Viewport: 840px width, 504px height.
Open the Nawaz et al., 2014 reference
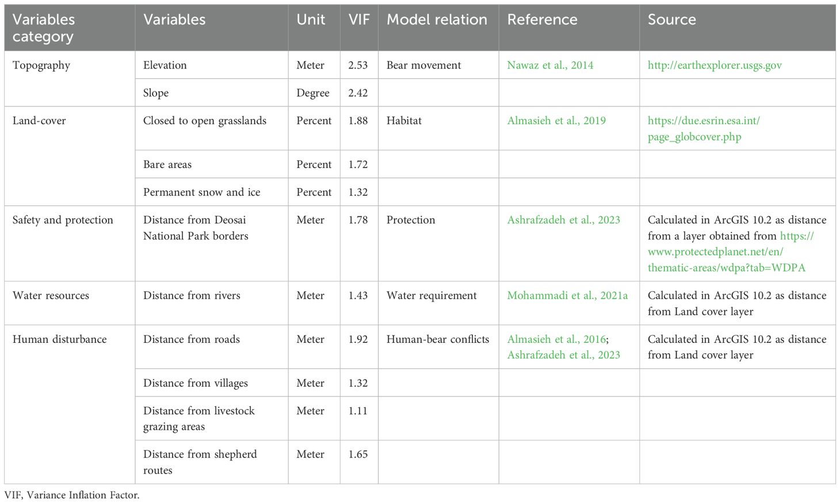click(x=549, y=65)
